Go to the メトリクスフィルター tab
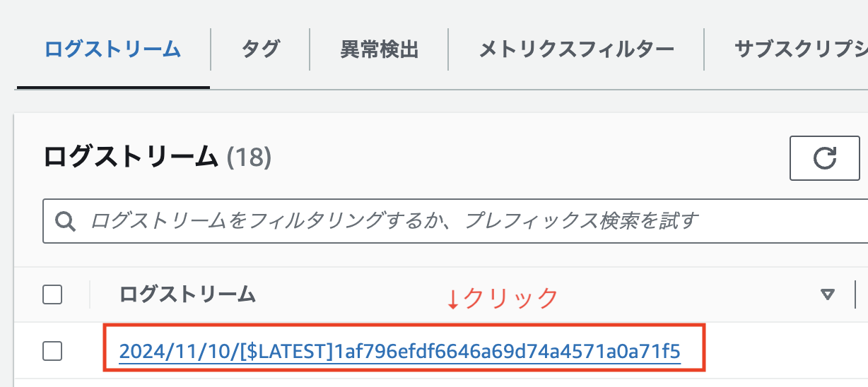This screenshot has height=387, width=868. (x=576, y=49)
